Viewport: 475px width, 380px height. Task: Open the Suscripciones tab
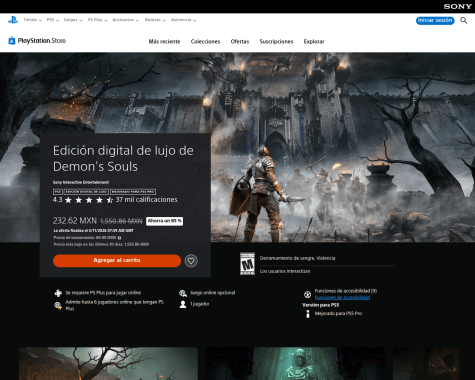(276, 42)
